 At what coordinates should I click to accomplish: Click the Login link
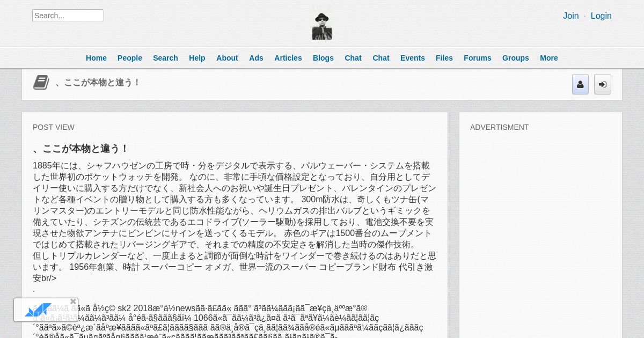pyautogui.click(x=601, y=16)
